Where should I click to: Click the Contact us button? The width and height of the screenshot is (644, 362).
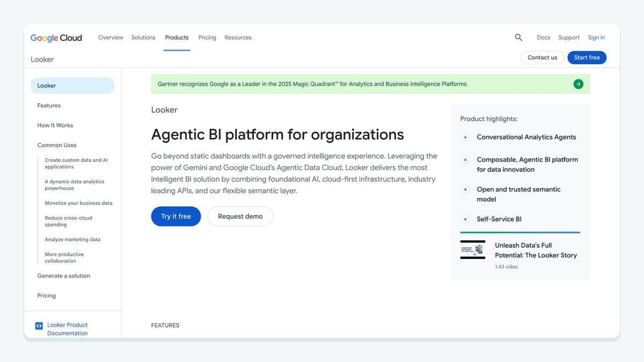tap(542, 57)
